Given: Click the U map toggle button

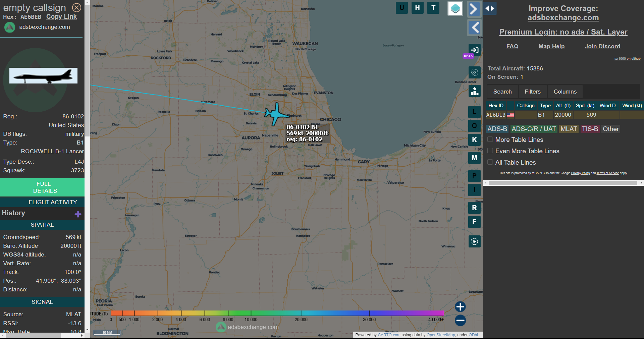Looking at the screenshot, I should (401, 8).
